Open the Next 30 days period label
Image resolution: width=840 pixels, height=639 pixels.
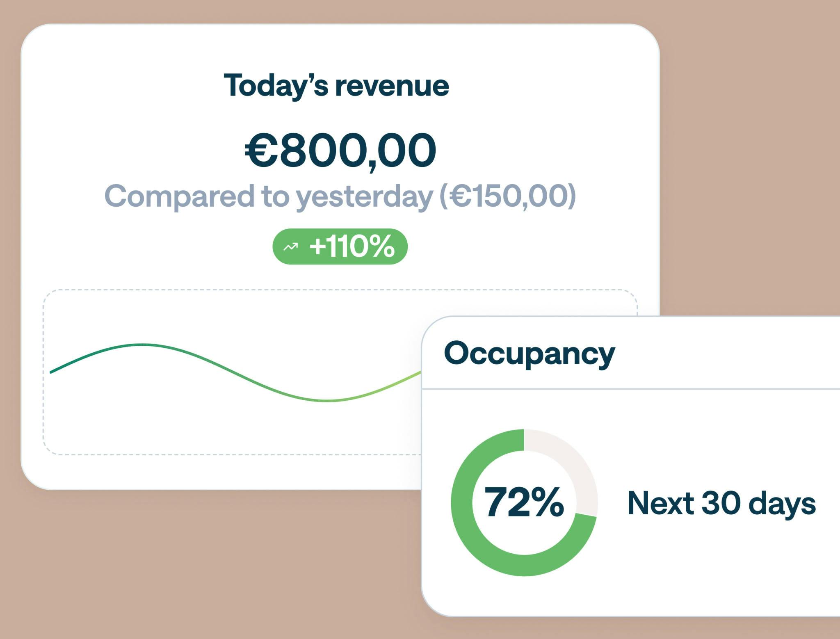point(721,503)
